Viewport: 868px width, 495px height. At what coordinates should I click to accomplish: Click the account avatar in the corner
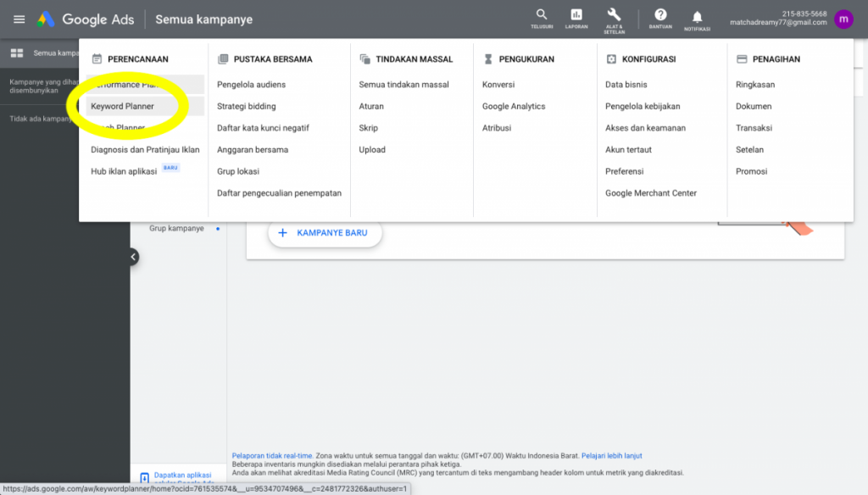coord(843,19)
